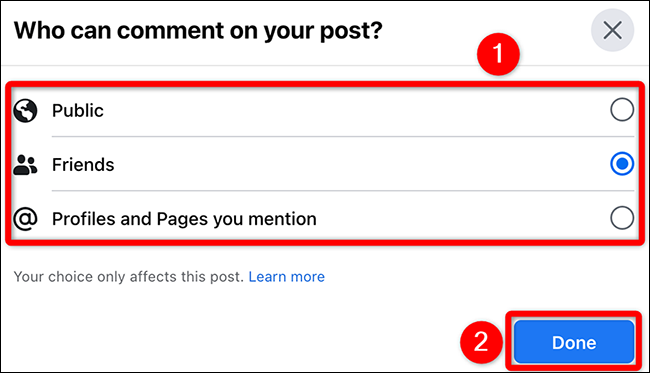Choose the Friends option label
650x373 pixels.
click(x=83, y=165)
